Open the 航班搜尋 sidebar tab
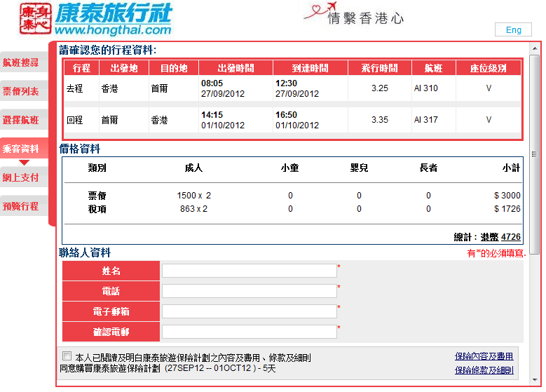The height and width of the screenshot is (392, 546). tap(21, 62)
